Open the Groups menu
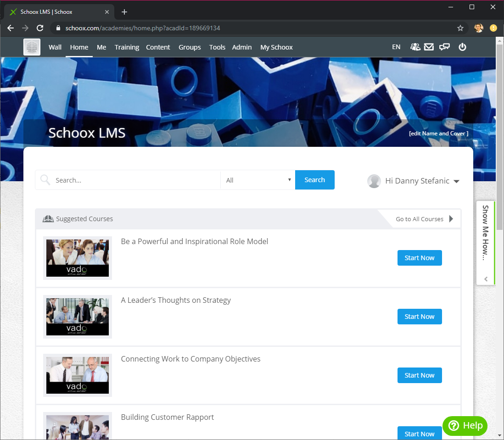Image resolution: width=504 pixels, height=440 pixels. [x=190, y=47]
